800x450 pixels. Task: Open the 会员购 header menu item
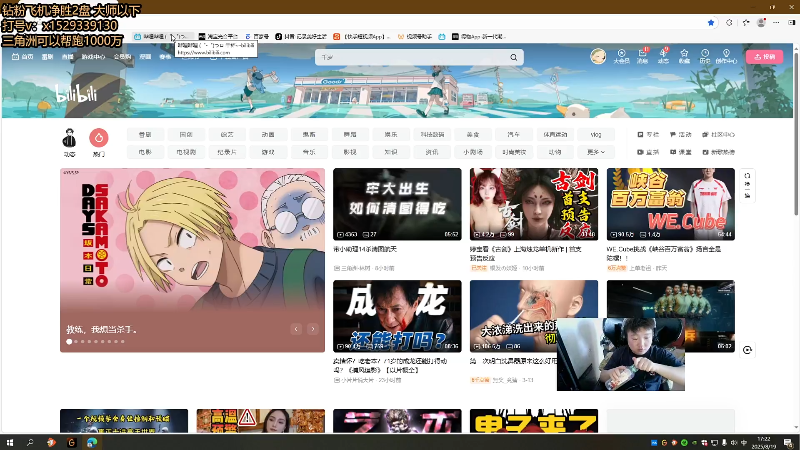[x=122, y=57]
